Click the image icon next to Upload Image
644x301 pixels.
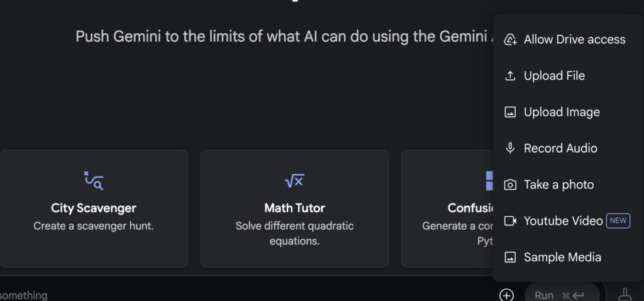click(510, 112)
